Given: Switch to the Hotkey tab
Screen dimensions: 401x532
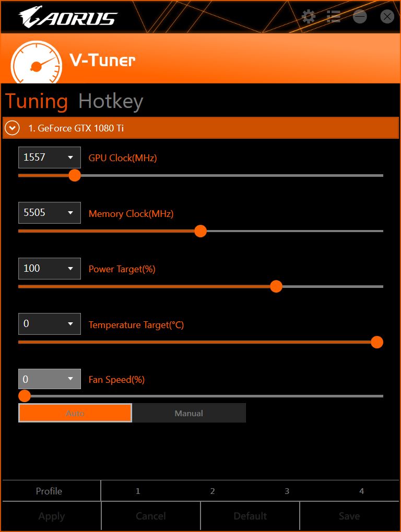Looking at the screenshot, I should click(111, 102).
